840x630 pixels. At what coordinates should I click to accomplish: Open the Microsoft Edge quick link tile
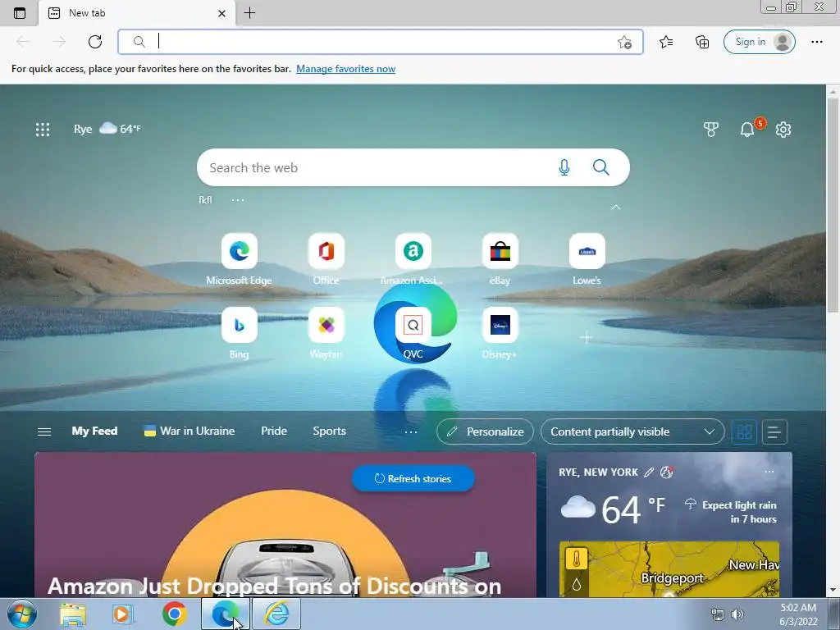point(239,258)
